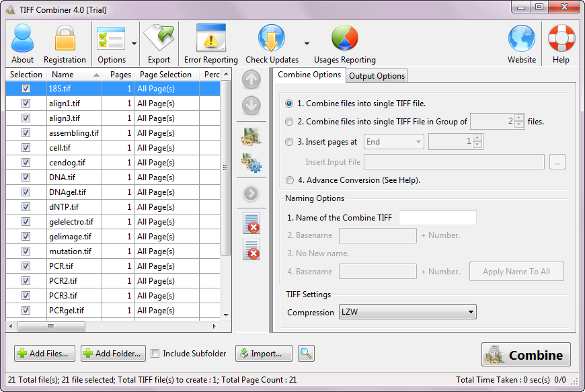The width and height of the screenshot is (585, 392).
Task: Select Combine files into single TIFF file
Action: 289,104
